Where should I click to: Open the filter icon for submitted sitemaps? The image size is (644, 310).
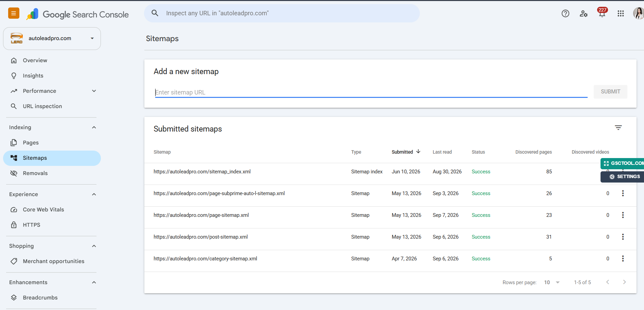point(618,128)
